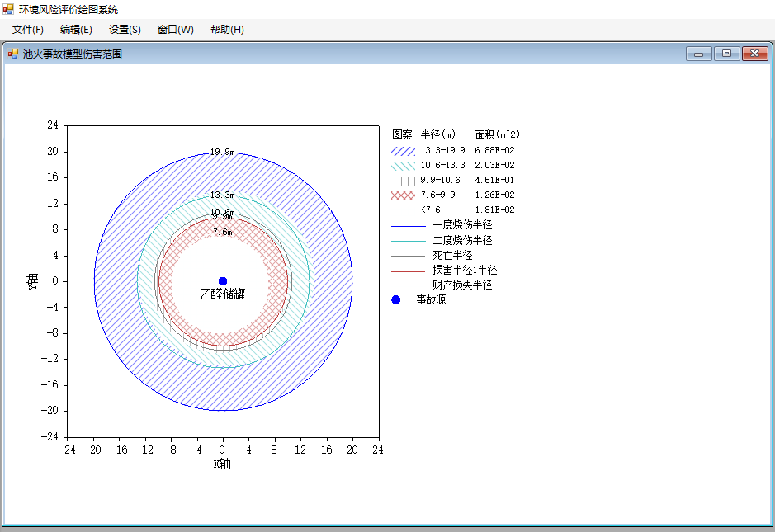Screen dimensions: 775x532
Task: Click the Y轴 axis title
Action: pos(32,281)
